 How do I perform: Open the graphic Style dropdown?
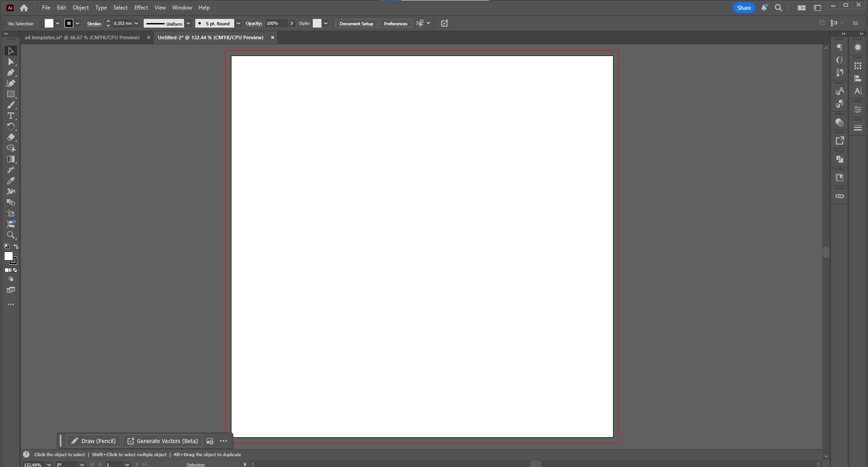(325, 23)
